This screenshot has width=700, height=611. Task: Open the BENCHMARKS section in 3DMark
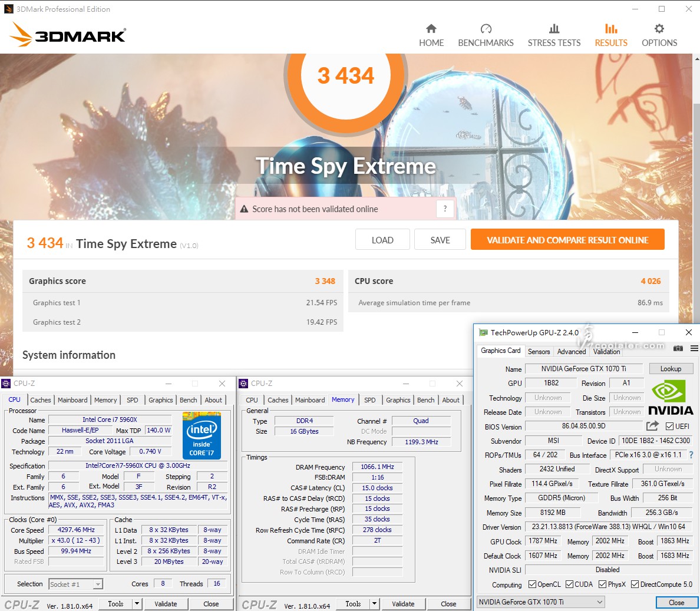[x=486, y=36]
